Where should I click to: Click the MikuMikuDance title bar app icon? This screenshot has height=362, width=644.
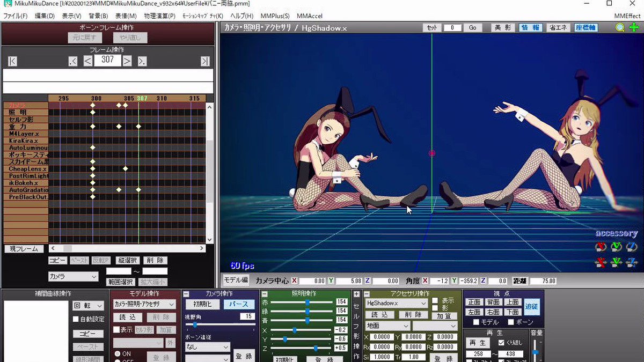[x=8, y=4]
